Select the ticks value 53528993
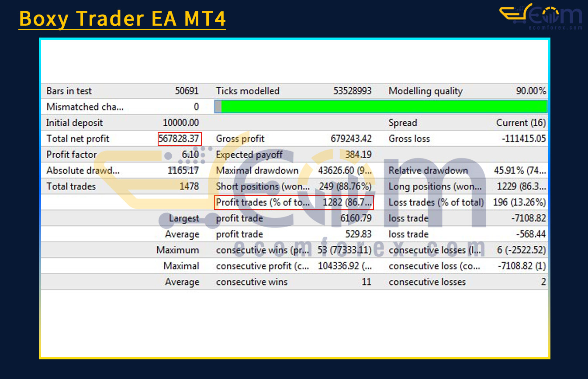 352,91
